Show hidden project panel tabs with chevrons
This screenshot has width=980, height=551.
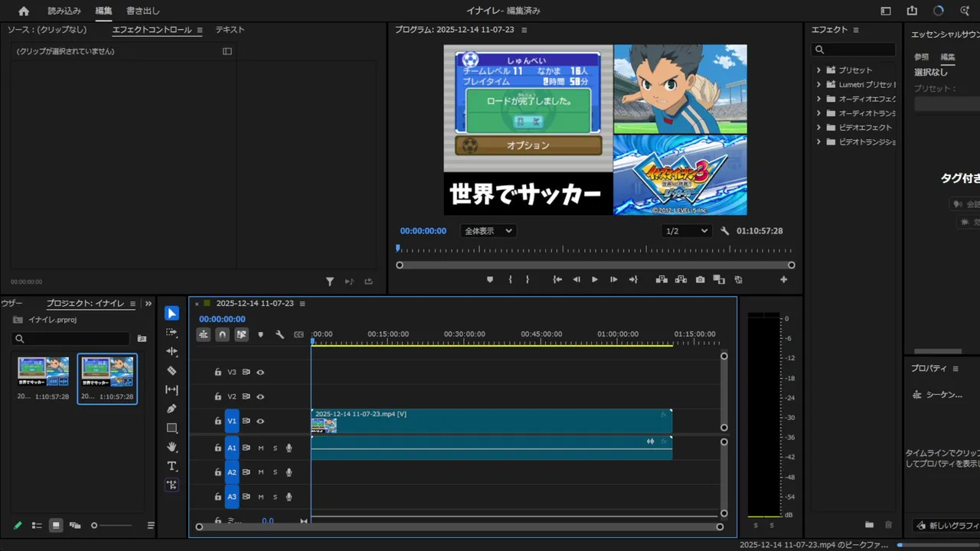(149, 304)
